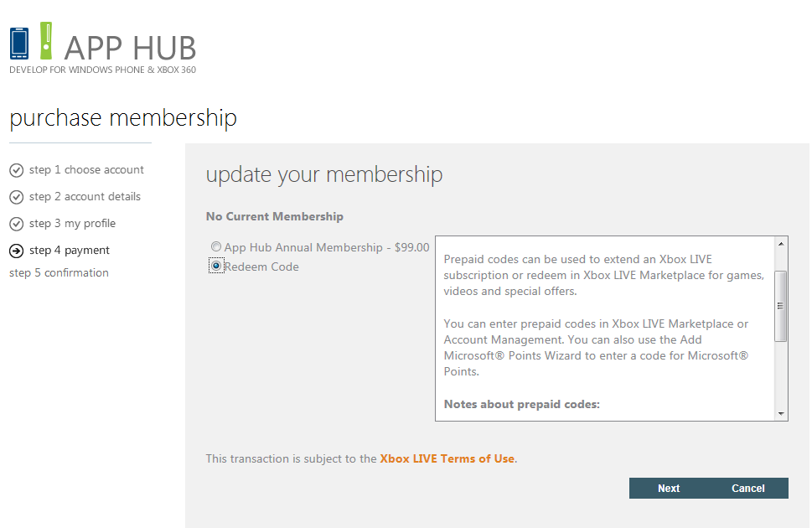Click the App Hub phone logo icon
This screenshot has width=812, height=528.
19,44
